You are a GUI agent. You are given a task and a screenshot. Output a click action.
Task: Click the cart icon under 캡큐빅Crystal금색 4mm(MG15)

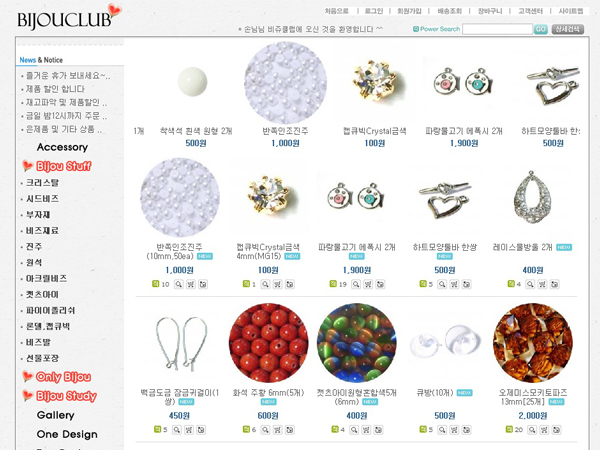click(277, 284)
